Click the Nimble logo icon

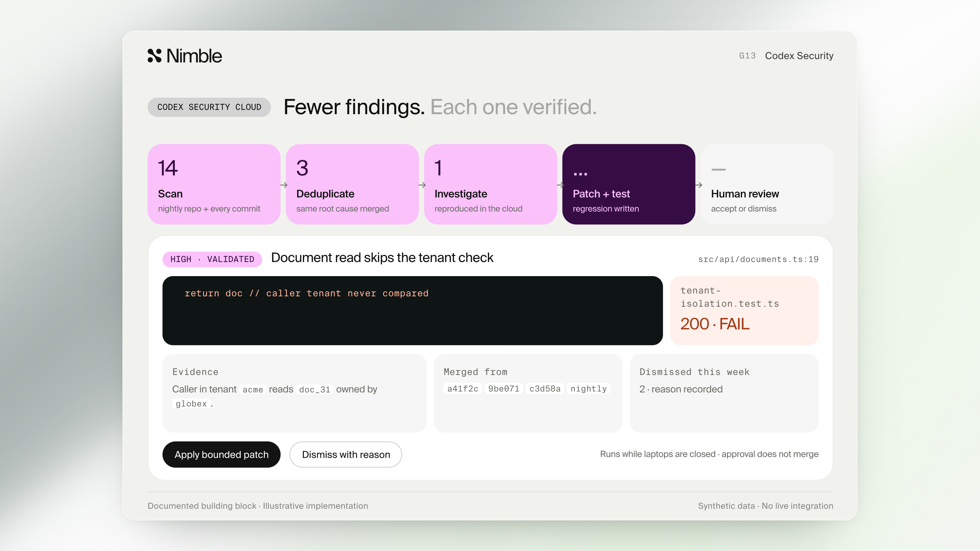[154, 55]
